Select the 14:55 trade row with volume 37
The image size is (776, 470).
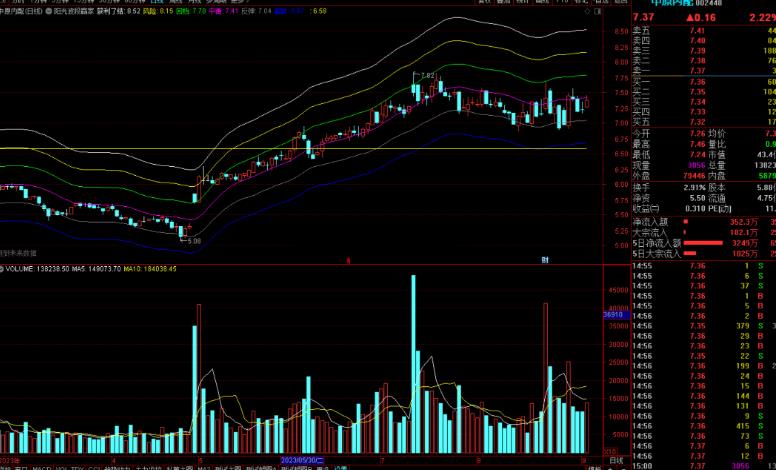tap(704, 286)
